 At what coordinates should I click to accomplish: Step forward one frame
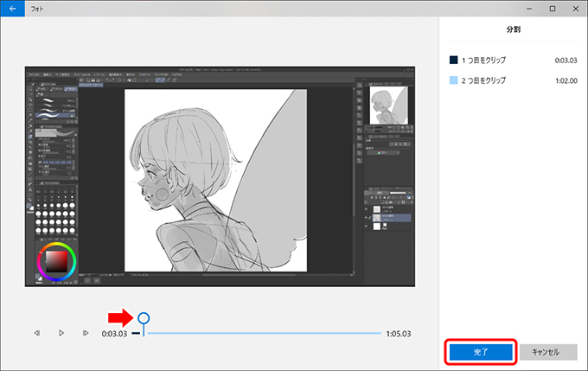tap(86, 333)
